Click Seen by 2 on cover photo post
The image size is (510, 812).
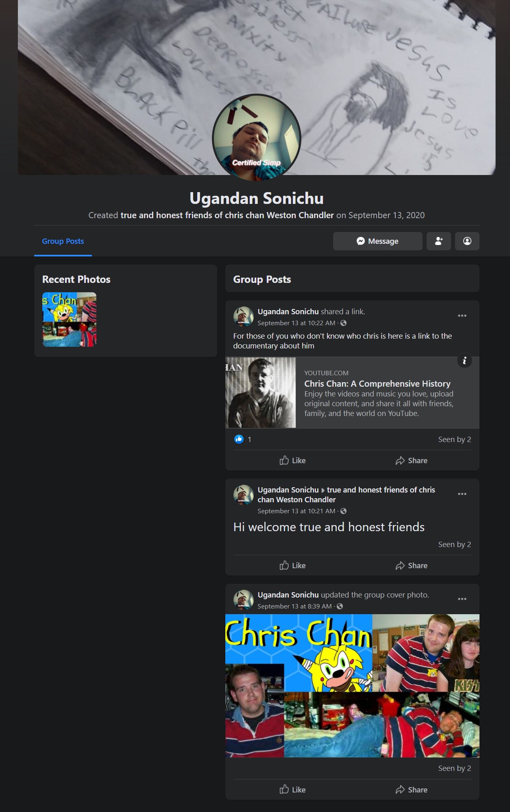(x=454, y=768)
